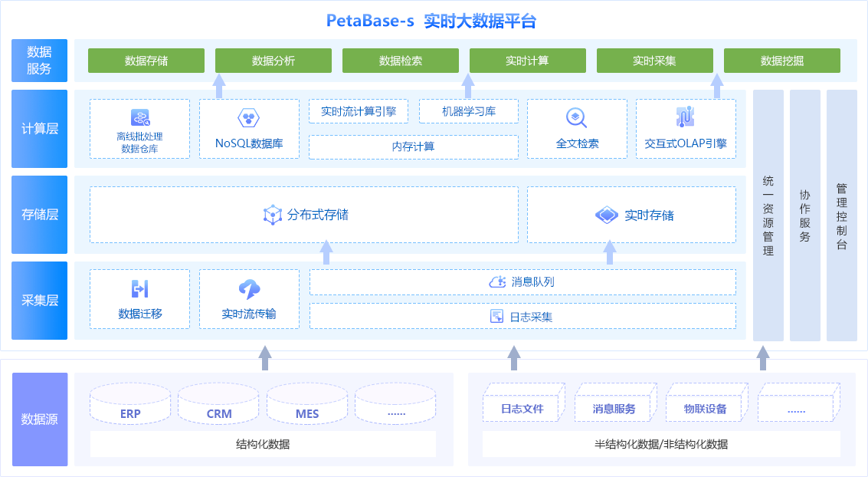The image size is (868, 477).
Task: Click the CRM database cylinder
Action: pyautogui.click(x=218, y=403)
